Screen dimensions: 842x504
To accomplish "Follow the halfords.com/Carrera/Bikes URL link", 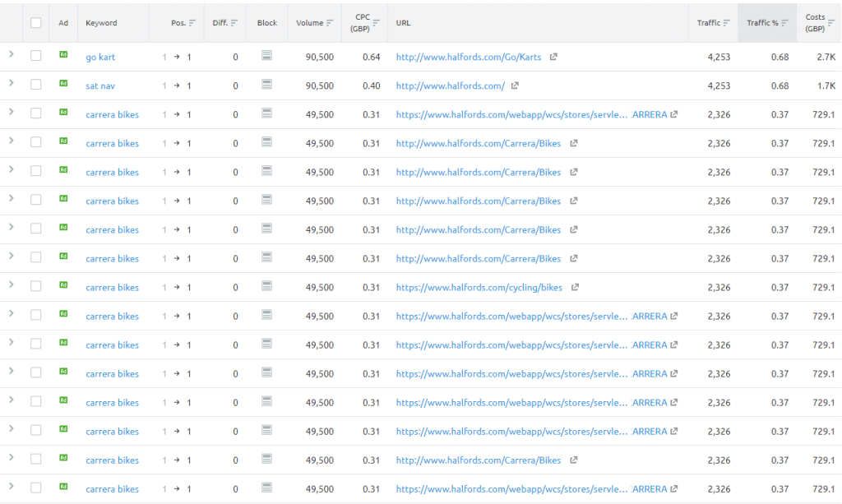I will click(480, 143).
